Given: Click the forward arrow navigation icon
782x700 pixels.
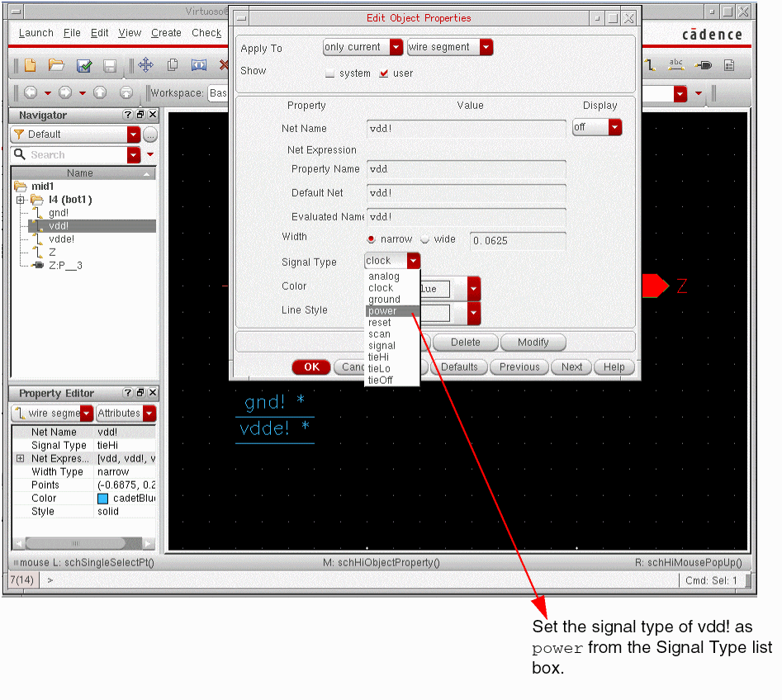Looking at the screenshot, I should (65, 92).
